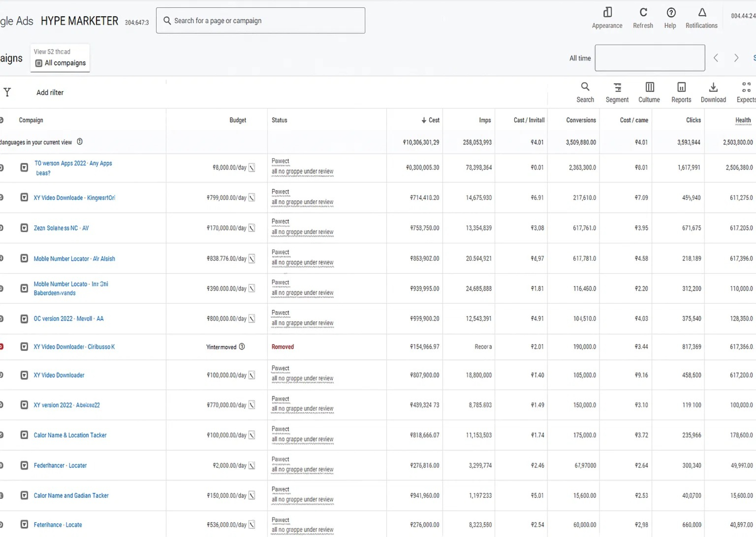Image resolution: width=756 pixels, height=537 pixels.
Task: Open the Help icon
Action: (671, 13)
